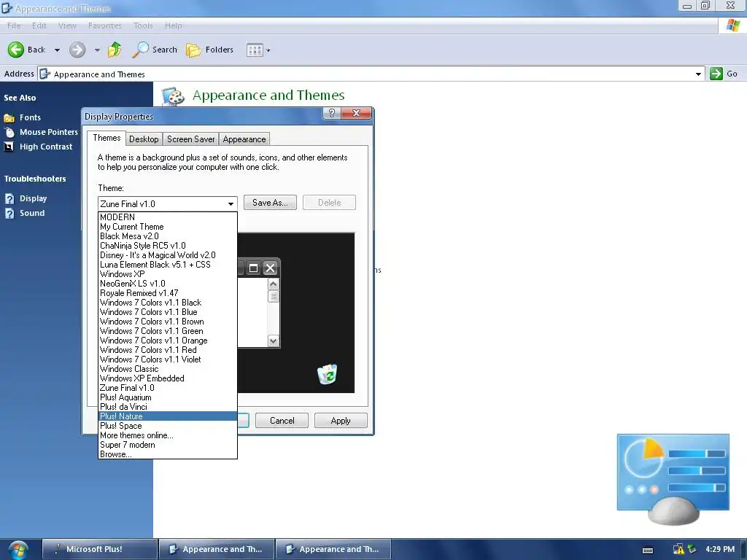Viewport: 747px width, 560px height.
Task: Click the Sound troubleshooter question icon
Action: click(x=9, y=214)
